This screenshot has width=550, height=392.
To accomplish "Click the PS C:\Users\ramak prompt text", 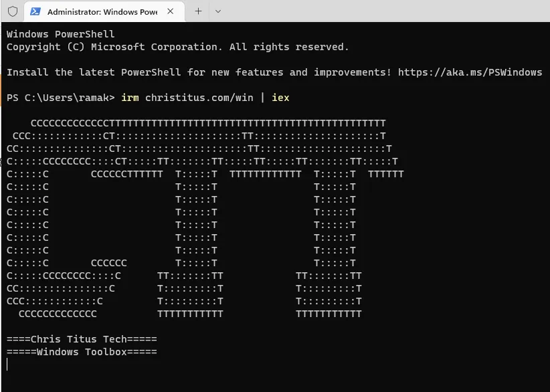I will point(60,98).
